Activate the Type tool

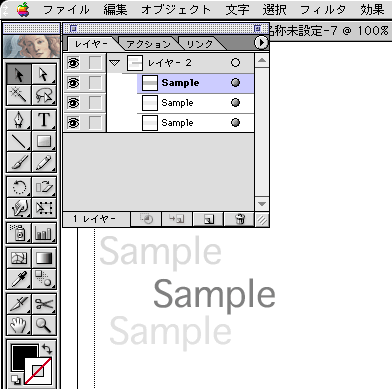click(44, 120)
